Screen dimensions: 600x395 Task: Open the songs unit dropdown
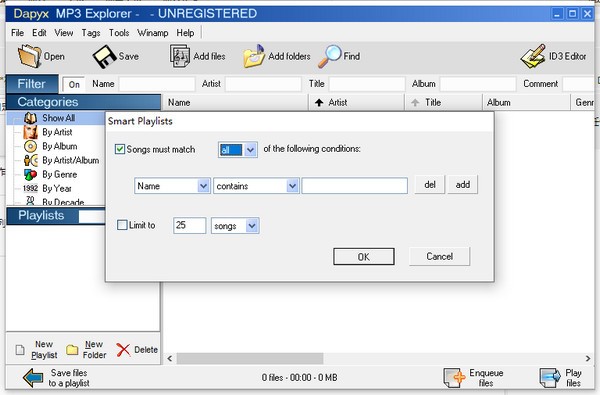252,226
